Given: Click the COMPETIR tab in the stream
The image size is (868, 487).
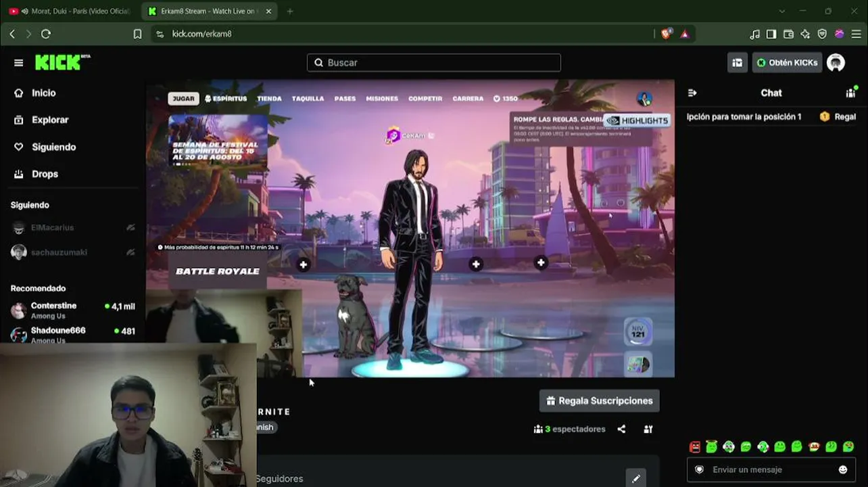Looking at the screenshot, I should coord(425,99).
